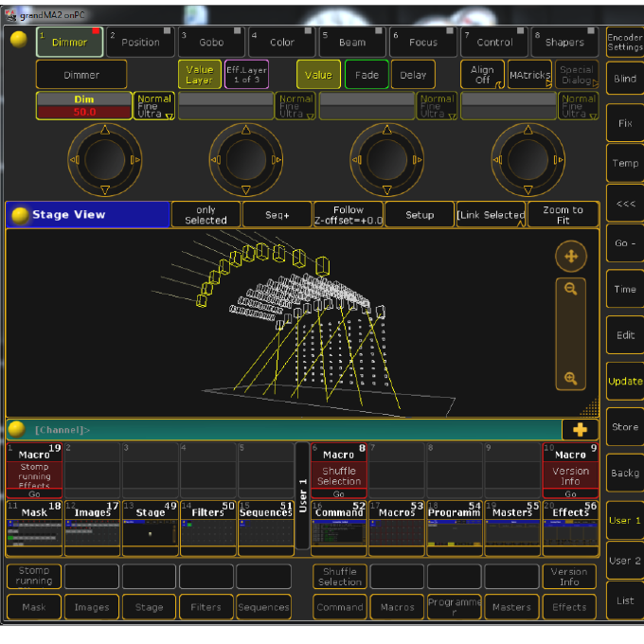Click the lower magnifier zoom icon
The width and height of the screenshot is (644, 644).
(x=570, y=378)
